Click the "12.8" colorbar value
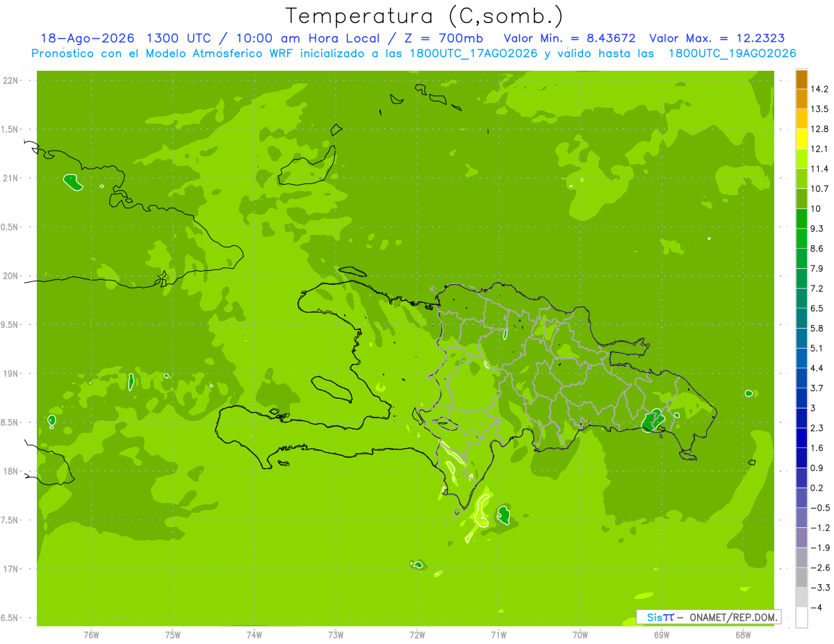834x644 pixels. [821, 129]
